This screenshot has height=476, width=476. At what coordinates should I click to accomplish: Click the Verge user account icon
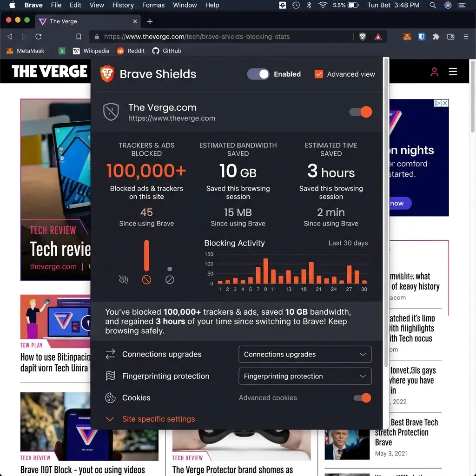[435, 72]
